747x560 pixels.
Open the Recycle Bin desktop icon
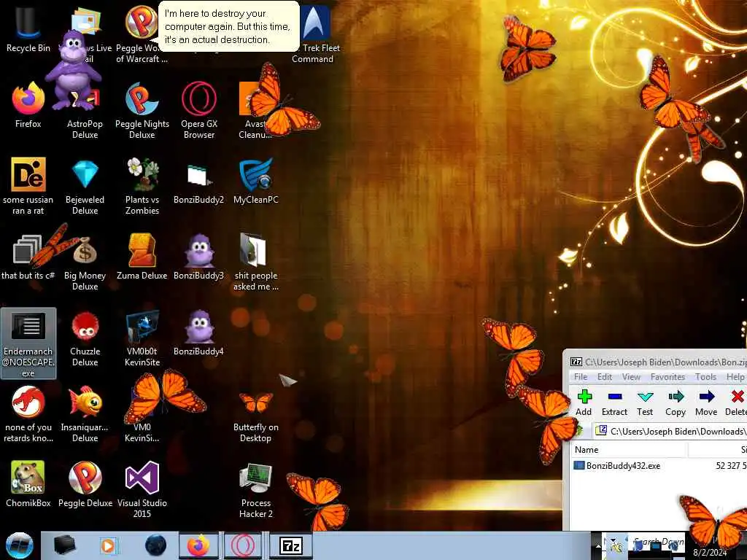point(28,29)
